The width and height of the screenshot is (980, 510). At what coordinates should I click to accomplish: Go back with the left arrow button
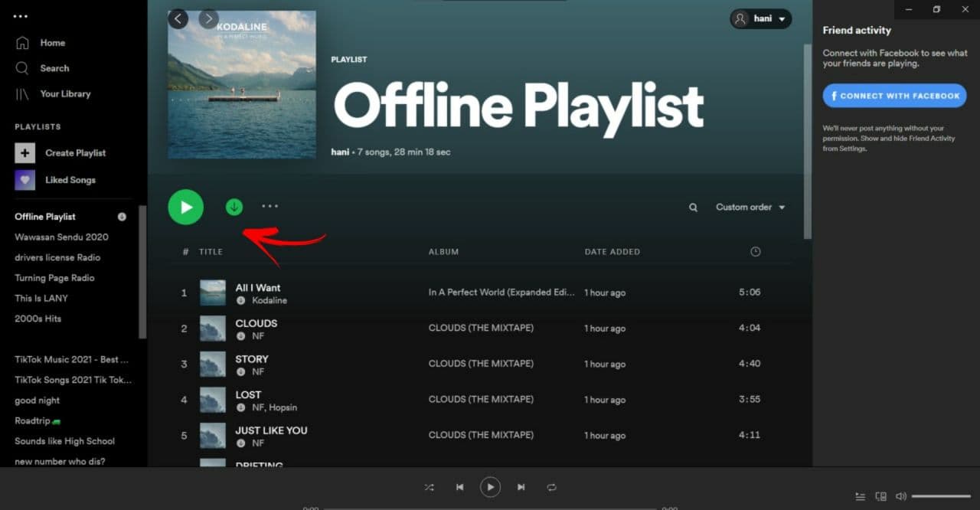(x=178, y=18)
